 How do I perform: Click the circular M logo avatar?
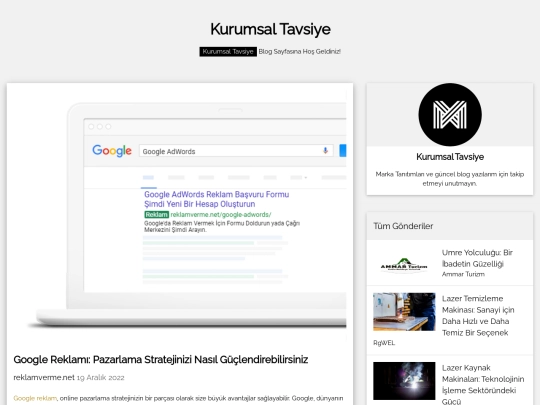click(x=450, y=115)
